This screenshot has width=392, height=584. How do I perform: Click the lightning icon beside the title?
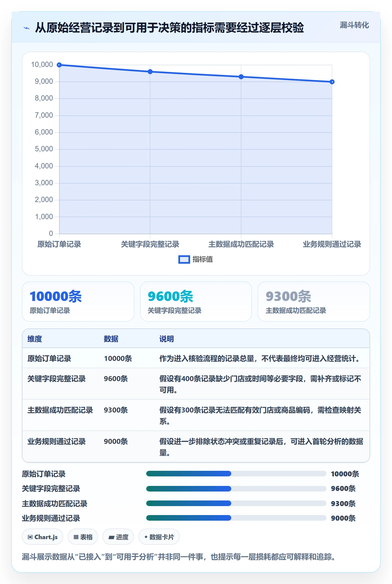[27, 28]
